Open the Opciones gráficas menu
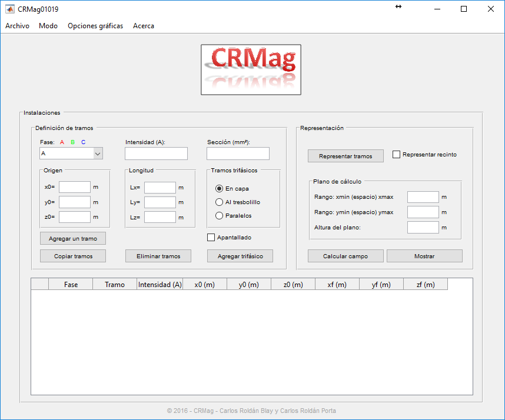The width and height of the screenshot is (505, 420). pos(95,26)
